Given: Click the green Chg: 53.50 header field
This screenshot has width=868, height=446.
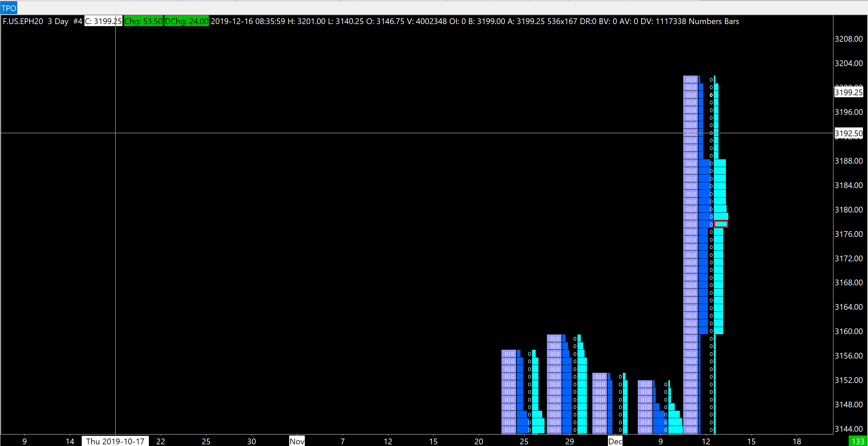Looking at the screenshot, I should point(143,21).
